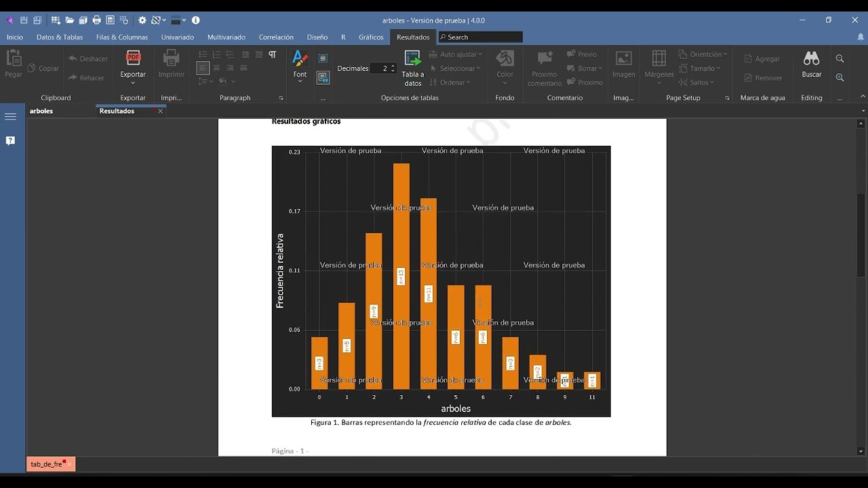Screen dimensions: 868x488
Task: Open the Datos & Tablas tab
Action: coord(60,37)
